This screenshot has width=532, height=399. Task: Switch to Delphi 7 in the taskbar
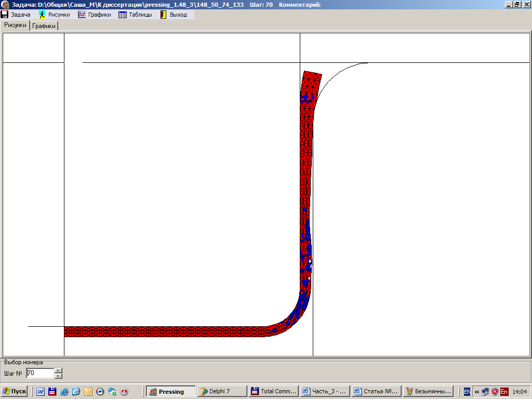[x=221, y=391]
